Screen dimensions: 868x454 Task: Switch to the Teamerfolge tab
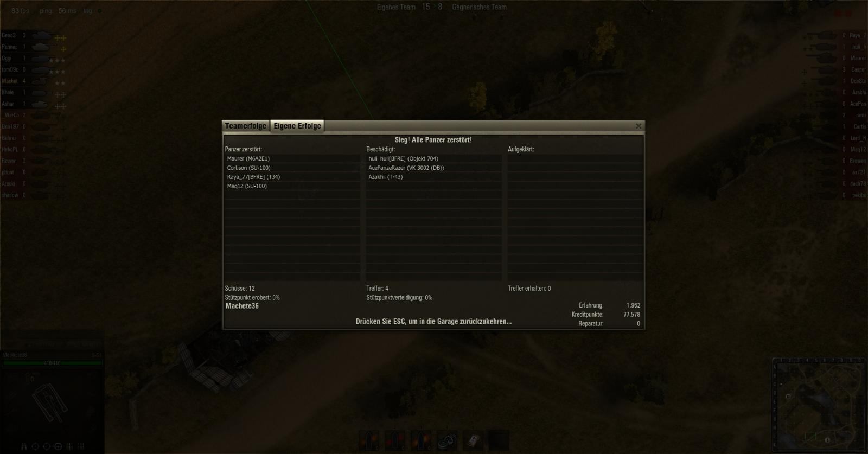click(246, 126)
